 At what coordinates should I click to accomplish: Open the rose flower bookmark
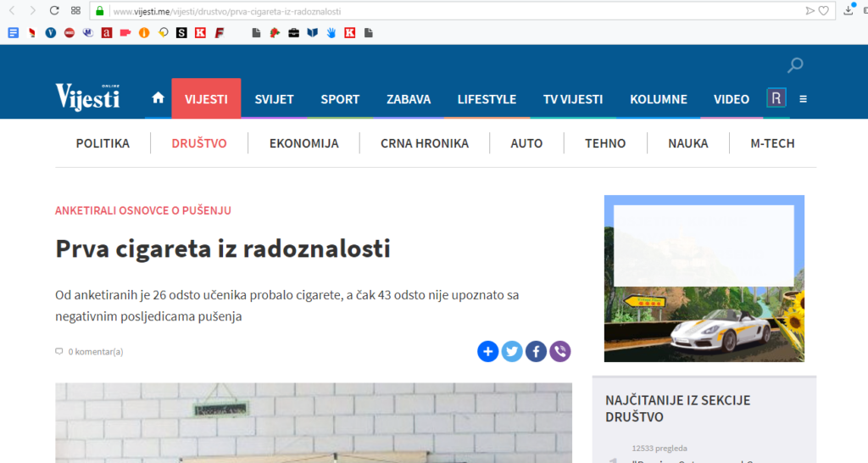click(275, 33)
